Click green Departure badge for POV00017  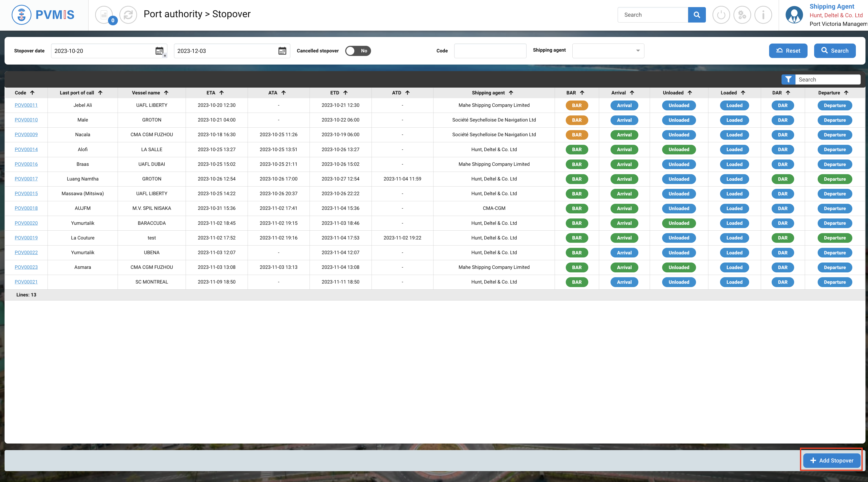(835, 179)
